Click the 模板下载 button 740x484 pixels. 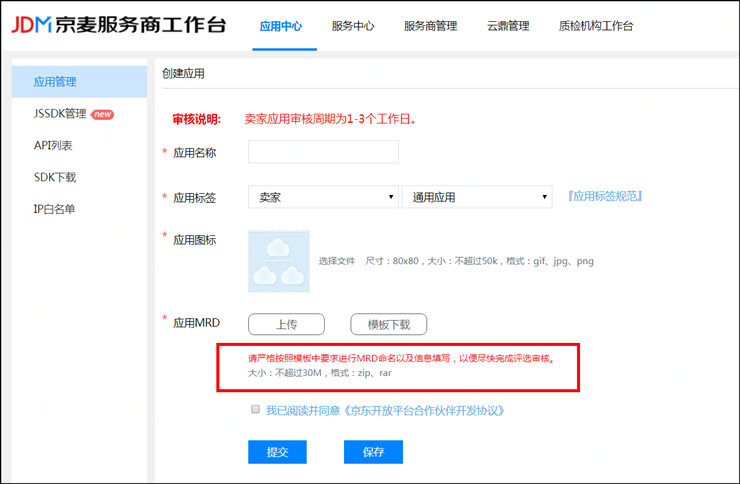(389, 324)
